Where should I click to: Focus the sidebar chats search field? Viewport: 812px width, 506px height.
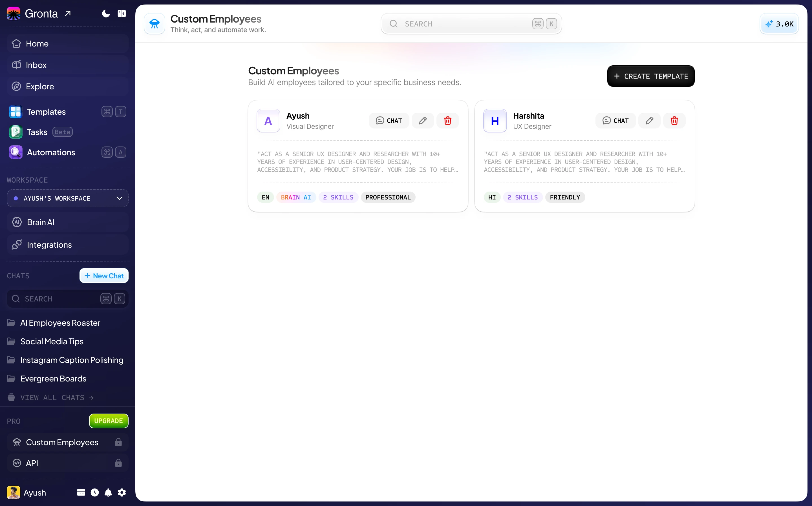click(x=67, y=299)
